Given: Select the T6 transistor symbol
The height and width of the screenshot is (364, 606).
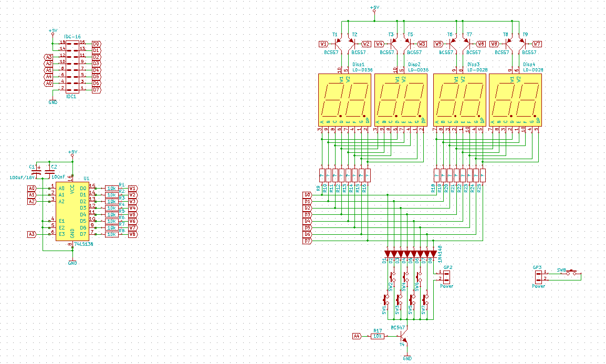Looking at the screenshot, I should click(453, 44).
